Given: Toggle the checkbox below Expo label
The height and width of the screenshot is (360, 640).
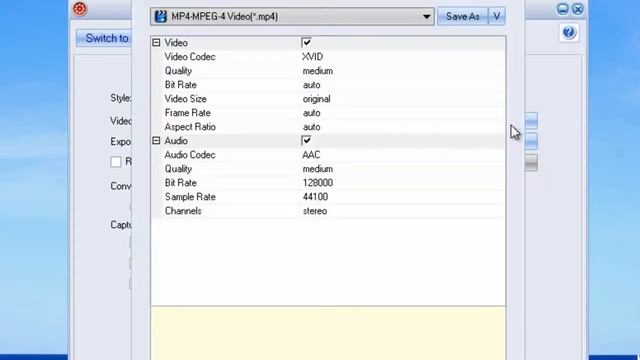Looking at the screenshot, I should coord(116,162).
